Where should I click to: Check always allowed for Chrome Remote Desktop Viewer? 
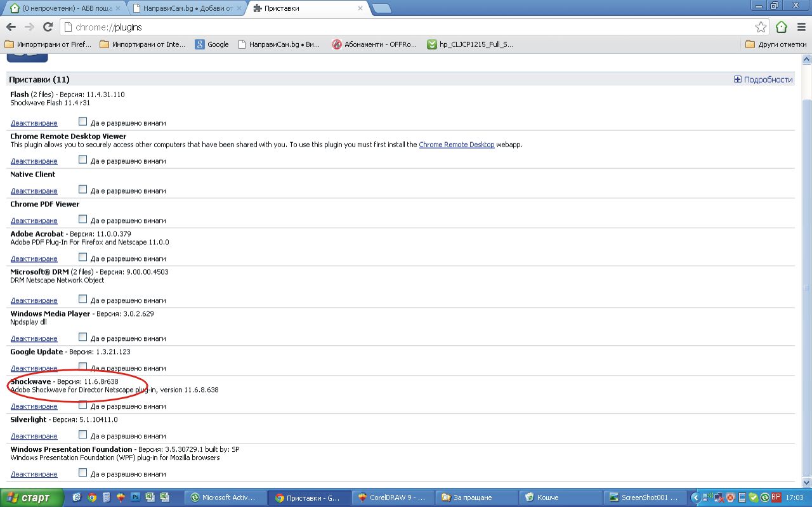pos(82,159)
